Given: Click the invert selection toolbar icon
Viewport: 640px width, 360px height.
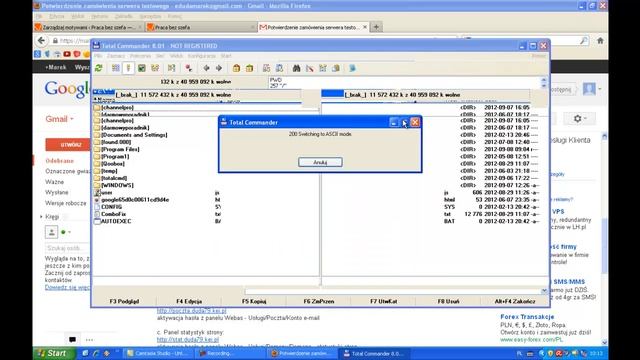Looking at the screenshot, I should (171, 68).
